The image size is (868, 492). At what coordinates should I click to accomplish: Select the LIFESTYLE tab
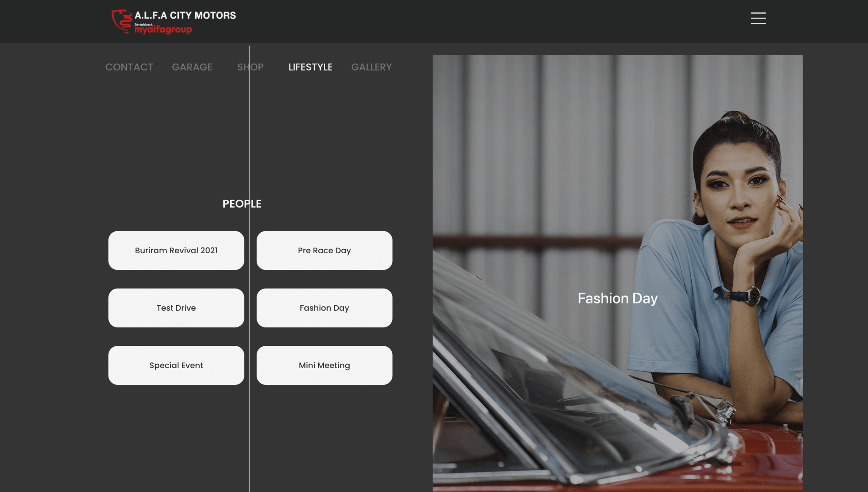(x=310, y=67)
